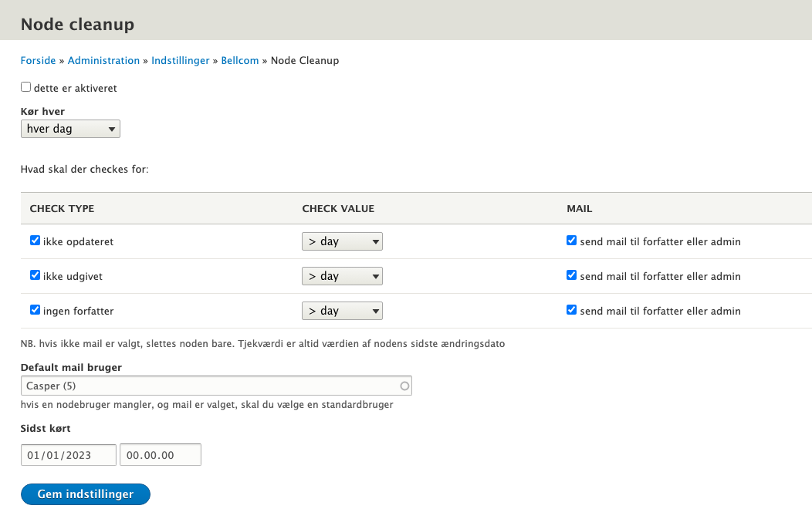Image resolution: width=812 pixels, height=529 pixels.
Task: Click the 'Sidst kørt' date field
Action: click(x=68, y=455)
